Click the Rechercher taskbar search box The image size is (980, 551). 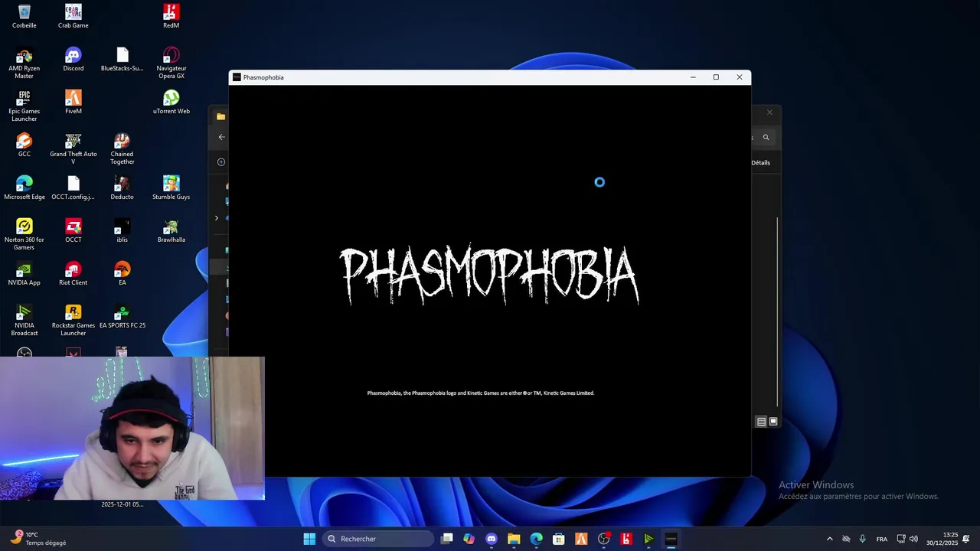click(x=379, y=539)
